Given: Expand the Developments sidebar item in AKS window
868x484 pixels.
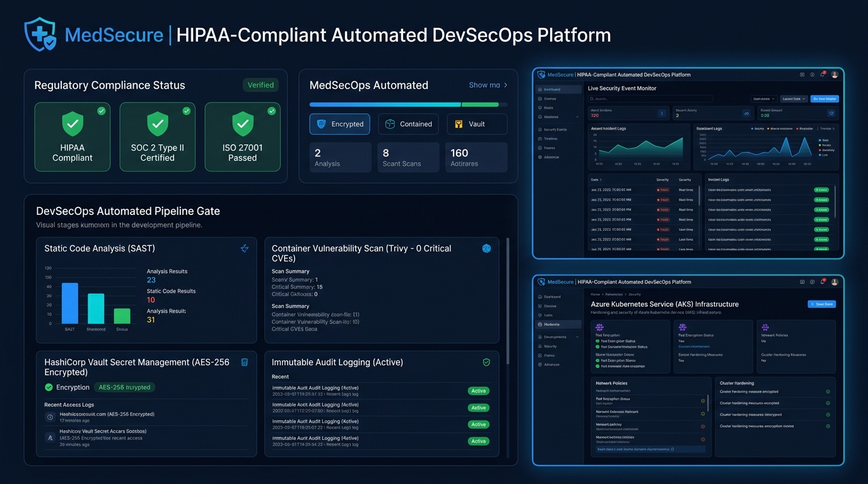Looking at the screenshot, I should tap(558, 337).
